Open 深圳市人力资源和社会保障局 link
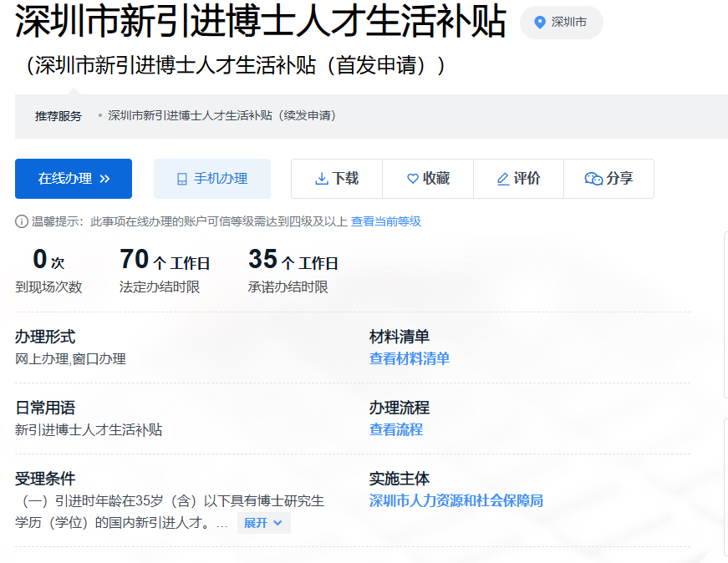728x563 pixels. (x=456, y=501)
